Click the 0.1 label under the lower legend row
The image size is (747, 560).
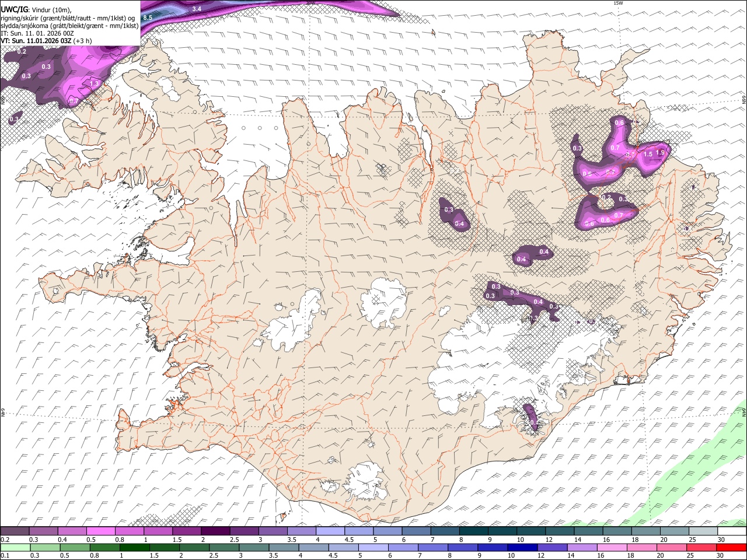point(4,555)
